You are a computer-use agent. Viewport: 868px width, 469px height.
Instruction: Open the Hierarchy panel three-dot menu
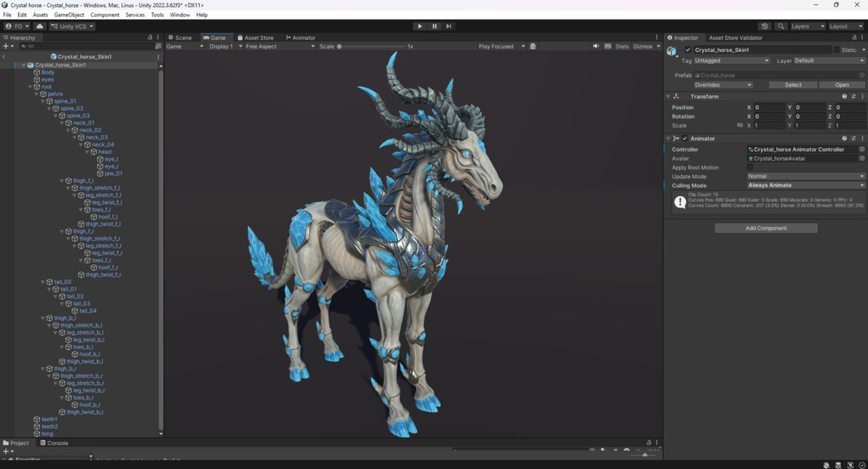(x=158, y=38)
